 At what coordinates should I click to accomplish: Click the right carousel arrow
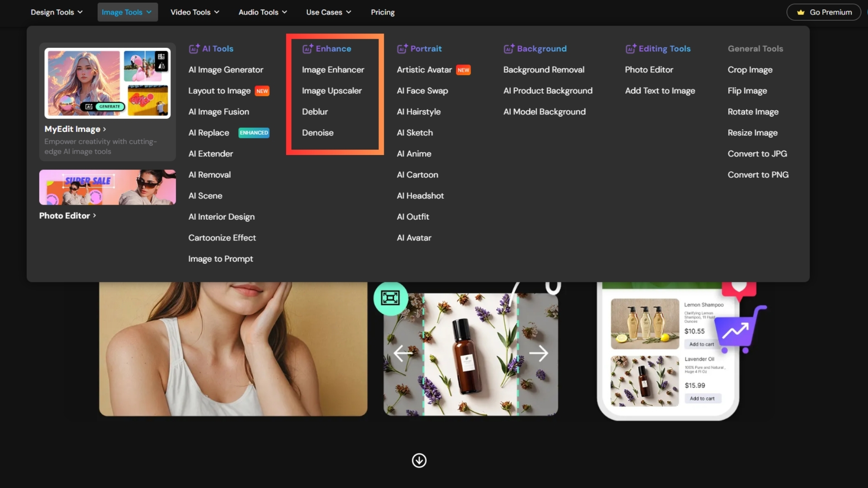[x=539, y=353]
